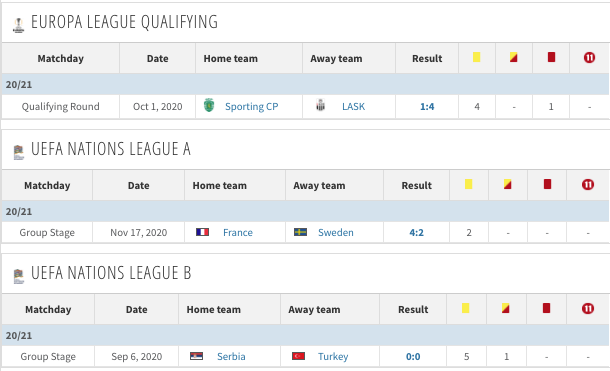Click the UEFA Nations League A logo
Image resolution: width=610 pixels, height=371 pixels.
pyautogui.click(x=19, y=152)
